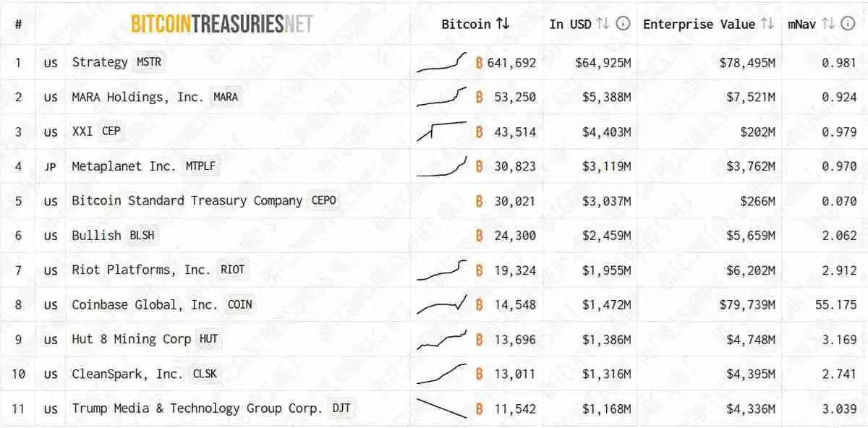Click the JP country icon for Metaplanet Inc.

(49, 166)
